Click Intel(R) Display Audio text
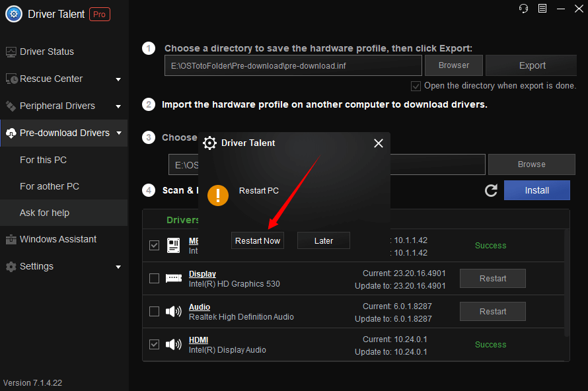588x391 pixels. pos(227,350)
